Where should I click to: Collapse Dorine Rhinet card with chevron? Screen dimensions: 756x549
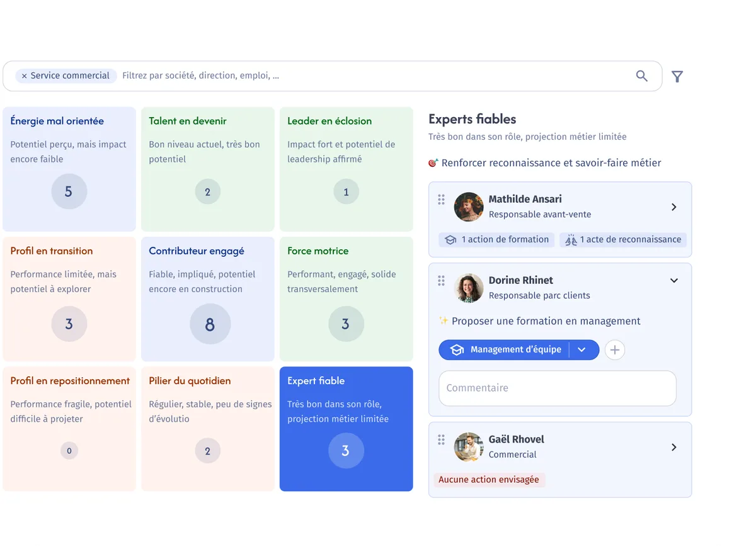pos(673,281)
